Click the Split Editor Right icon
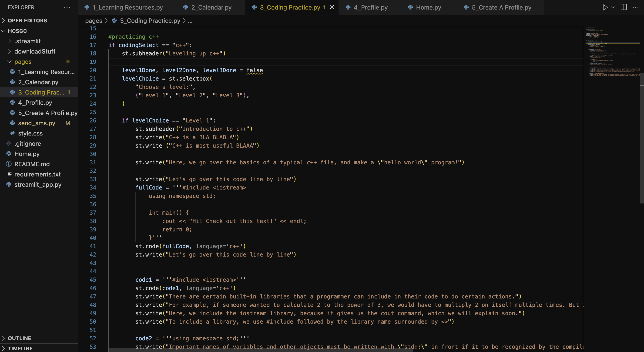 (624, 7)
